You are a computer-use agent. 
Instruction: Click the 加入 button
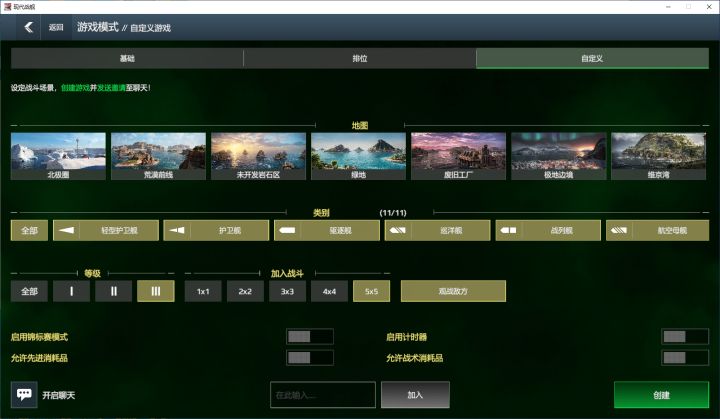(415, 395)
